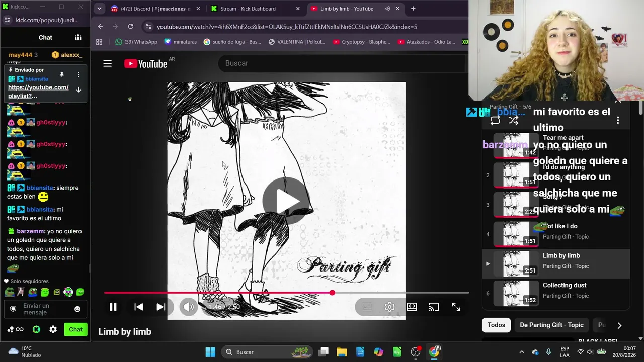This screenshot has height=362, width=644.
Task: Select 'Limb by limb' playlist row
Action: pyautogui.click(x=556, y=263)
